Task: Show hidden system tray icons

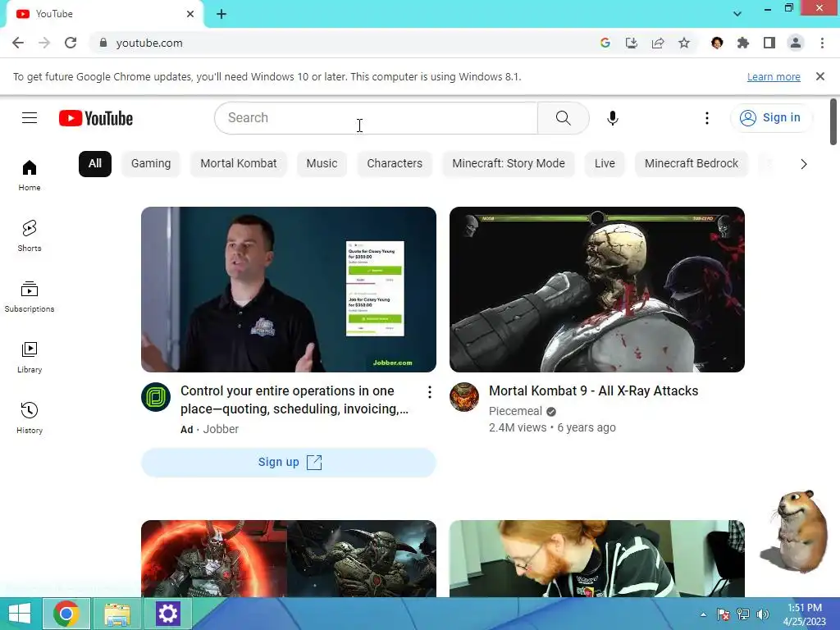Action: [703, 614]
